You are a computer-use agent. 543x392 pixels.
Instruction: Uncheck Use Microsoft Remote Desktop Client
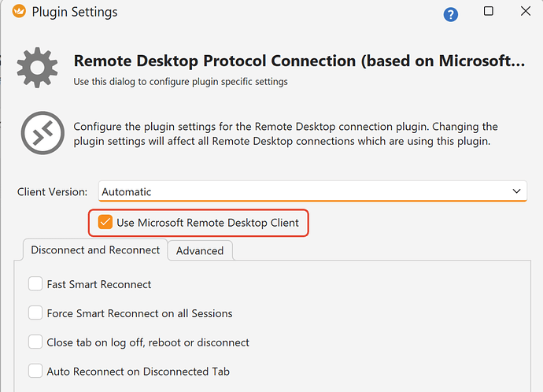[x=105, y=223]
